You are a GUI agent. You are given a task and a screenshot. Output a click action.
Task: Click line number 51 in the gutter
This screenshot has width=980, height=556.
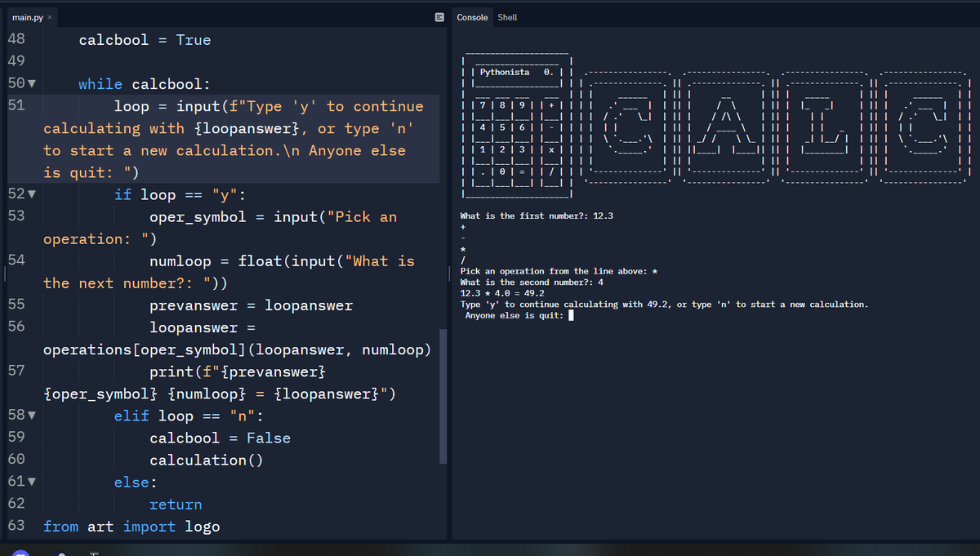[x=16, y=106]
